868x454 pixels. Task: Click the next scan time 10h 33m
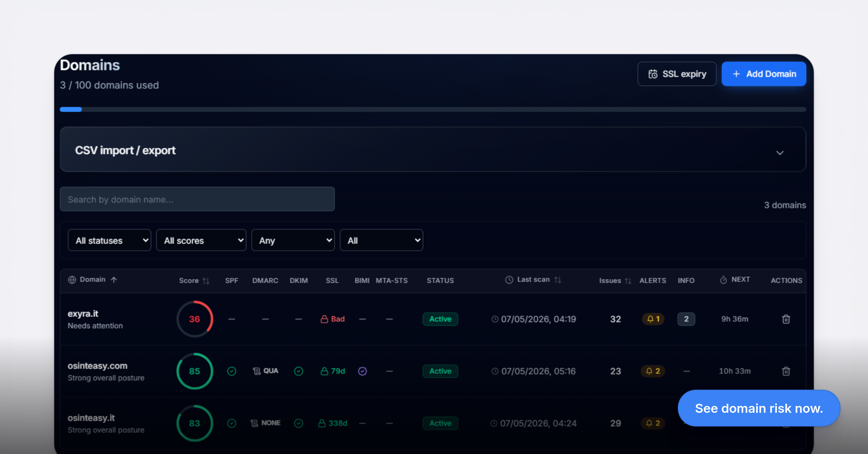pos(735,371)
